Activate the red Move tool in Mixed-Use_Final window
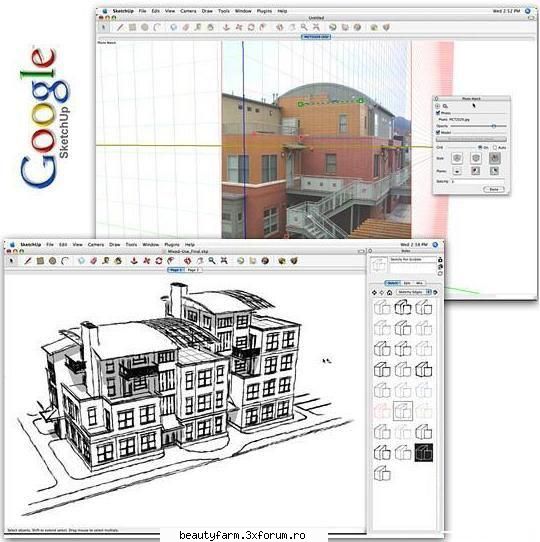This screenshot has width=540, height=542. 147,261
